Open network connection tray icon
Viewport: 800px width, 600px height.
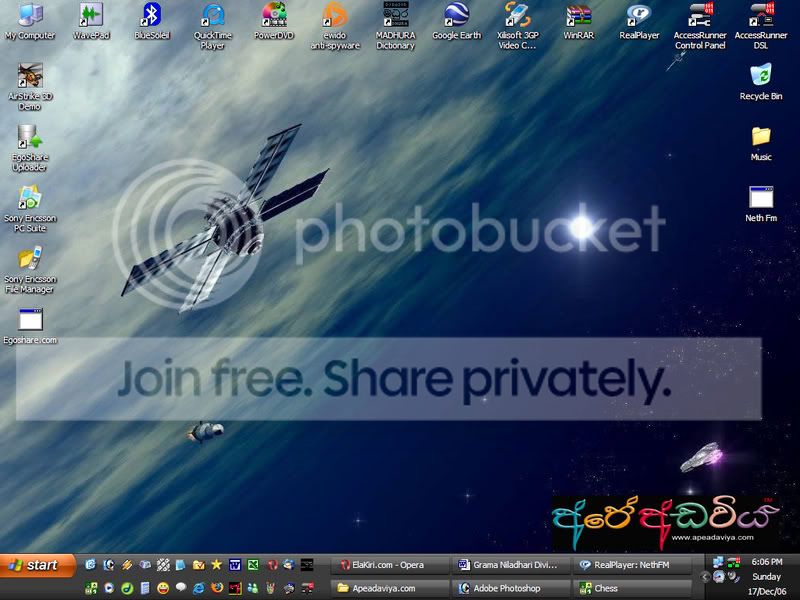pos(718,562)
